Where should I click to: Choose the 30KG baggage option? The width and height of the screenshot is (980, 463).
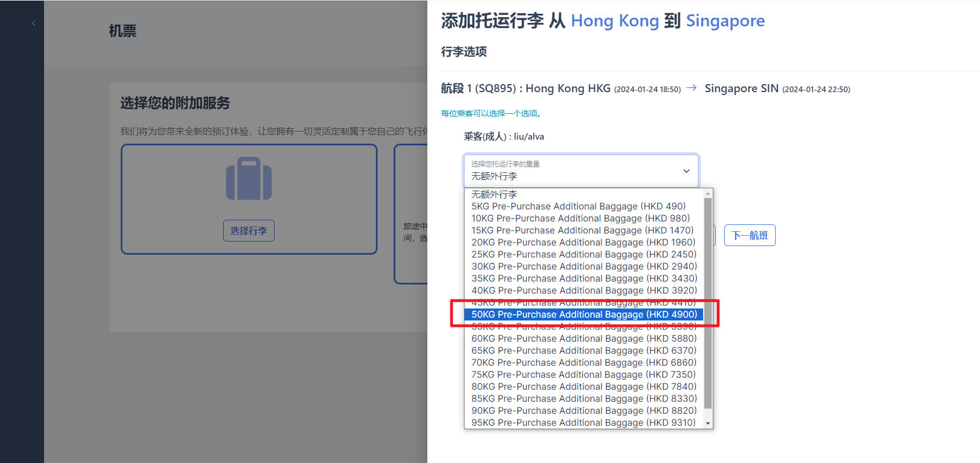pos(584,267)
